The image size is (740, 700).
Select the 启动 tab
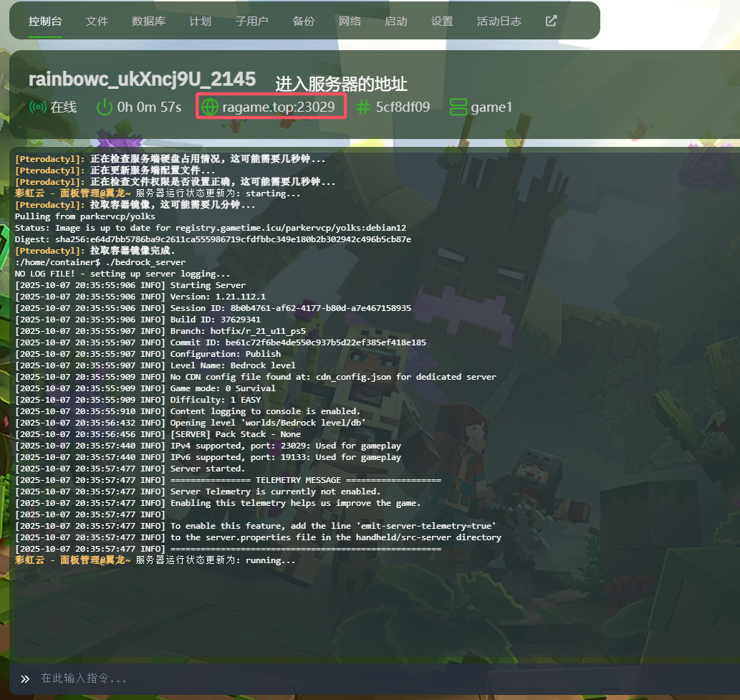(395, 21)
